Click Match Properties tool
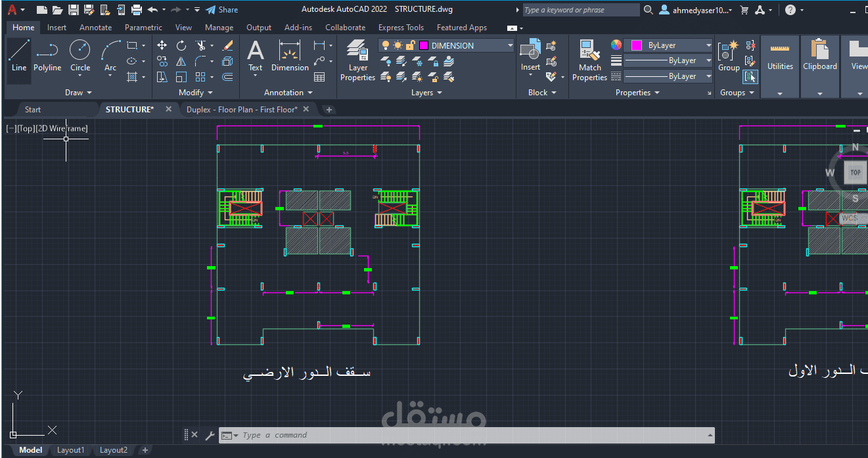868x458 pixels. point(589,60)
